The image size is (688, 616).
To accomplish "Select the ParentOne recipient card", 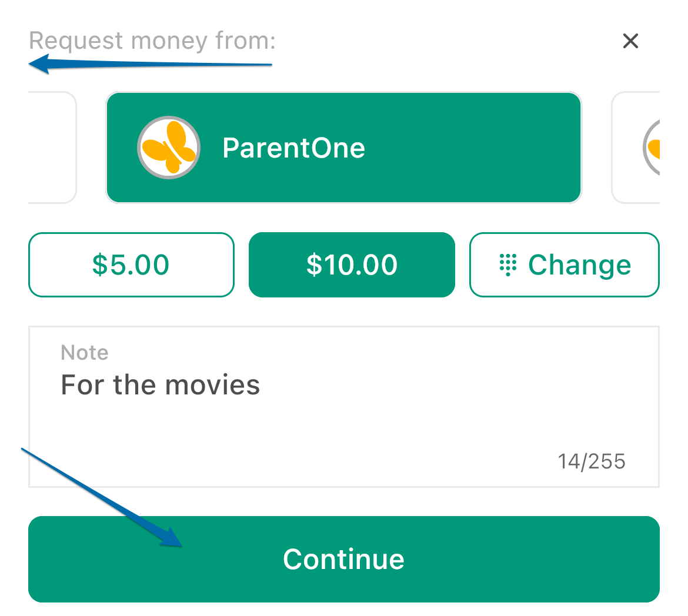I will pos(343,148).
